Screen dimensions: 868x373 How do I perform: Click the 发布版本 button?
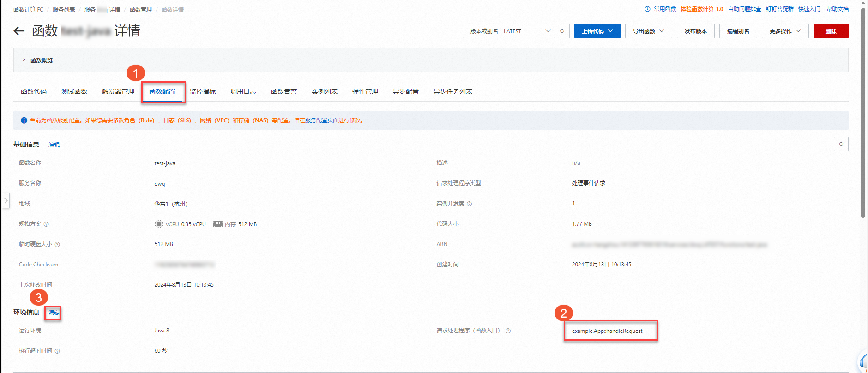pos(695,31)
